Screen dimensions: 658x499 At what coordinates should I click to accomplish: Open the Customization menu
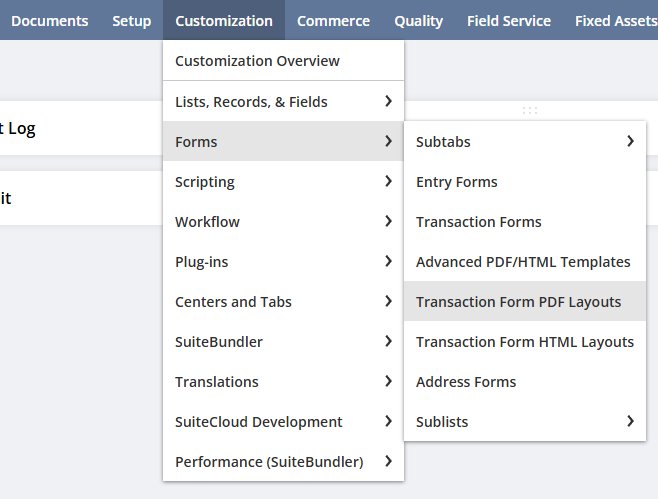point(224,21)
